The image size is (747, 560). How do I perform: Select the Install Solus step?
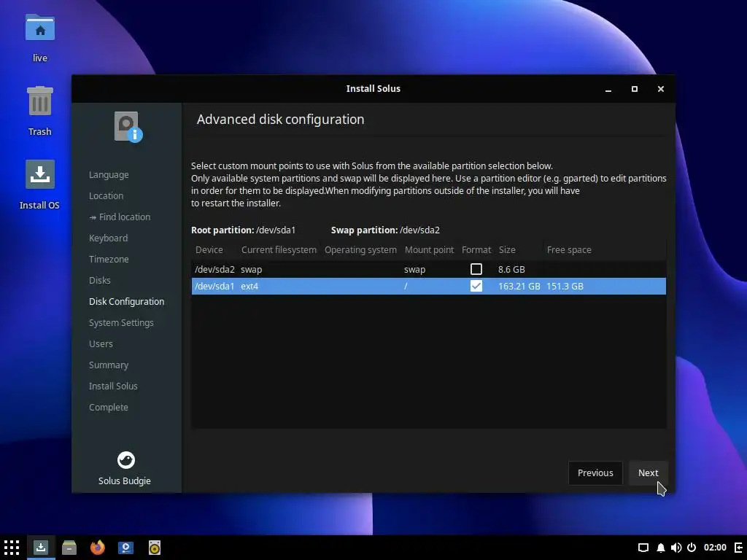click(x=113, y=386)
